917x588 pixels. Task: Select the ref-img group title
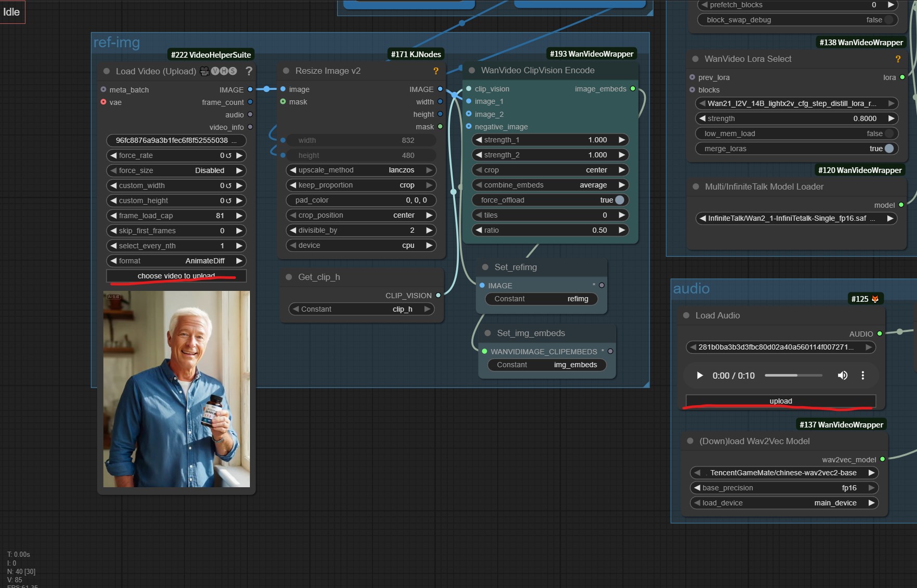(116, 42)
